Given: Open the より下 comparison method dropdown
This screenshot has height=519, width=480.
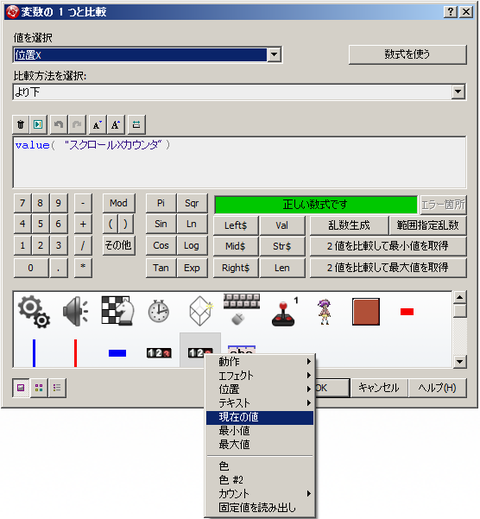Looking at the screenshot, I should (458, 92).
